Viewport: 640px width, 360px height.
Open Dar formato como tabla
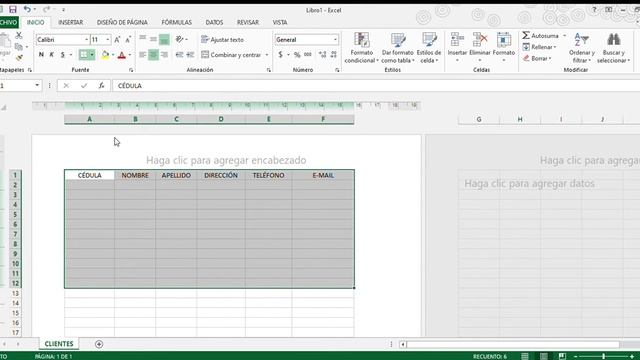(x=398, y=48)
